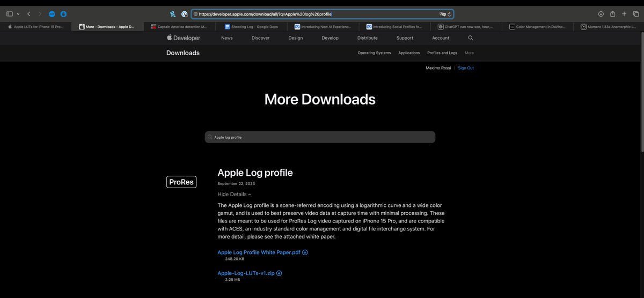Switch to Apple LUTs for iPhone 15 Pro tab
The height and width of the screenshot is (298, 644).
[x=36, y=26]
